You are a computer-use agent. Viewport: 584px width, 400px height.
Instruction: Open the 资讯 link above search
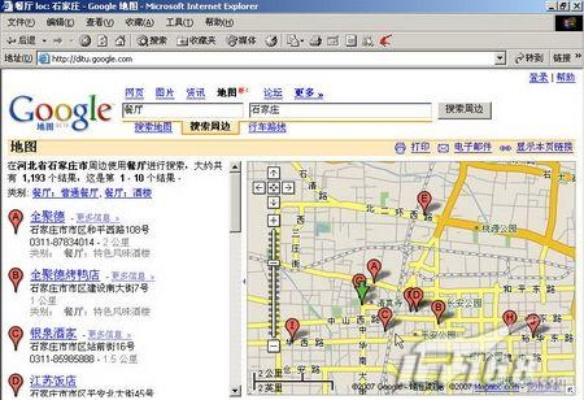tap(196, 93)
